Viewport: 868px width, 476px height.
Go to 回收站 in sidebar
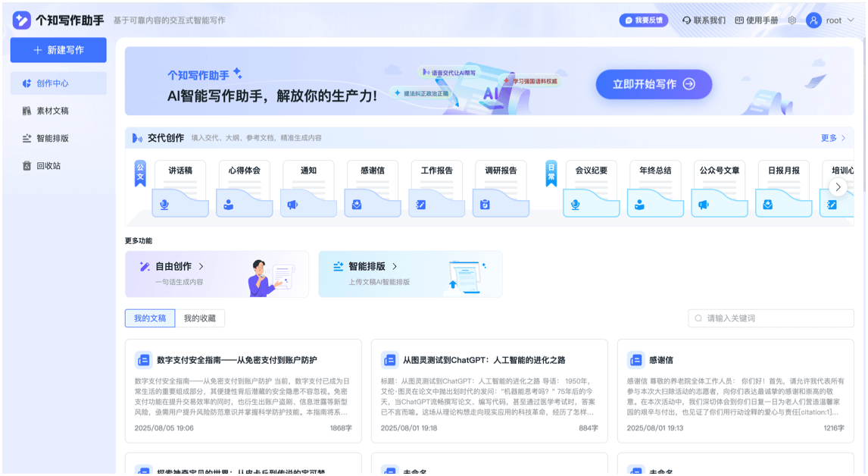(48, 165)
